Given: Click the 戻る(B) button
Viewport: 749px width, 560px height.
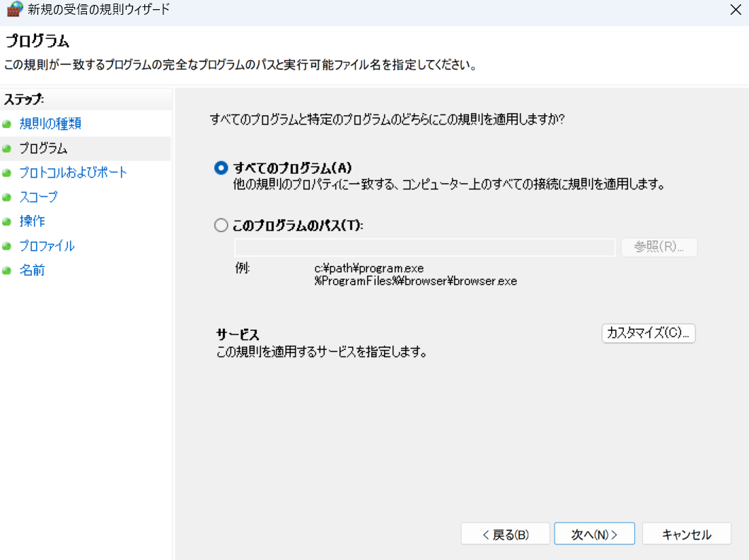Looking at the screenshot, I should pyautogui.click(x=505, y=533).
